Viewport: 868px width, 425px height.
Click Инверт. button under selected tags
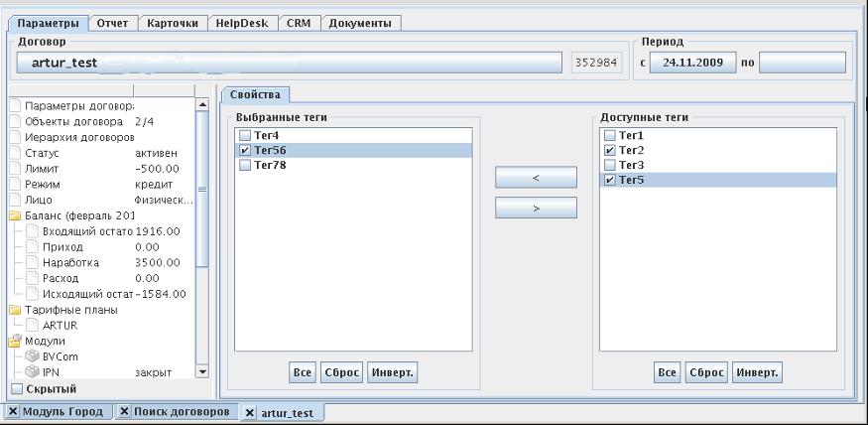coord(393,372)
